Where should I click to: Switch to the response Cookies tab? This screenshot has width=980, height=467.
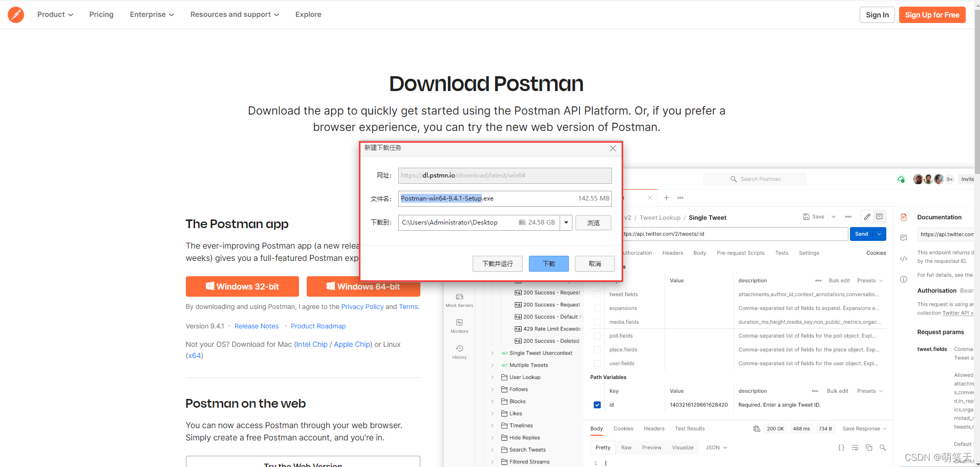pos(623,429)
